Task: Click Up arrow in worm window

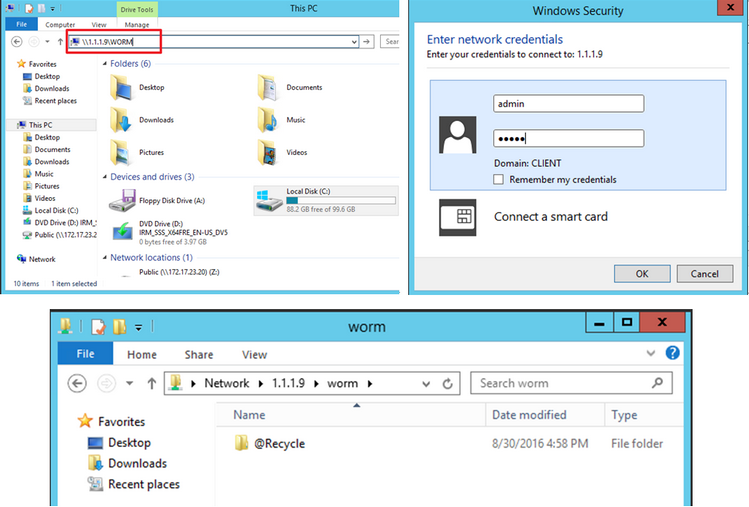Action: [151, 383]
